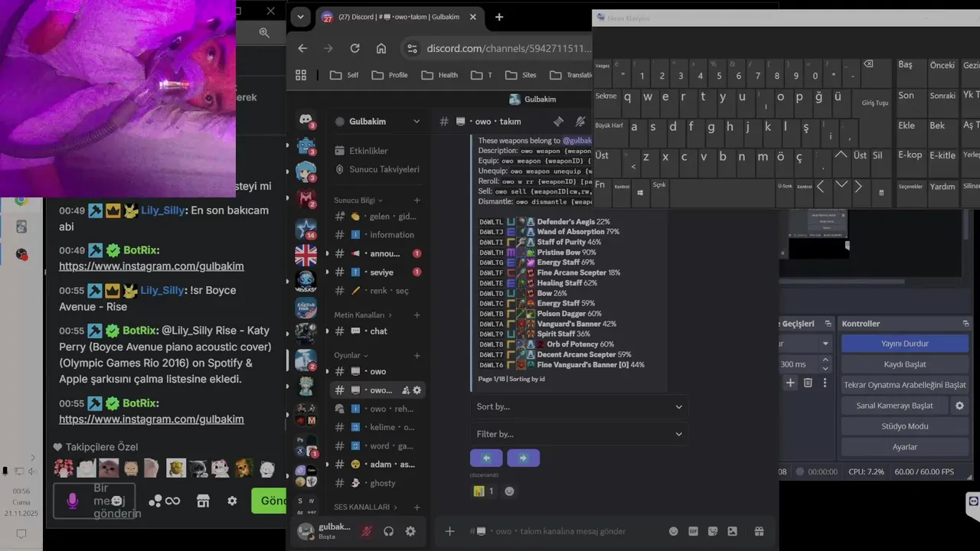The width and height of the screenshot is (980, 551).
Task: Open the browser apps grid shortcut
Action: click(301, 75)
